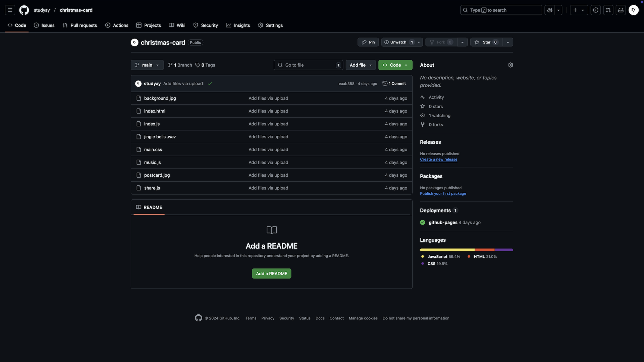Click CSS purple segment of language bar
644x362 pixels.
504,250
